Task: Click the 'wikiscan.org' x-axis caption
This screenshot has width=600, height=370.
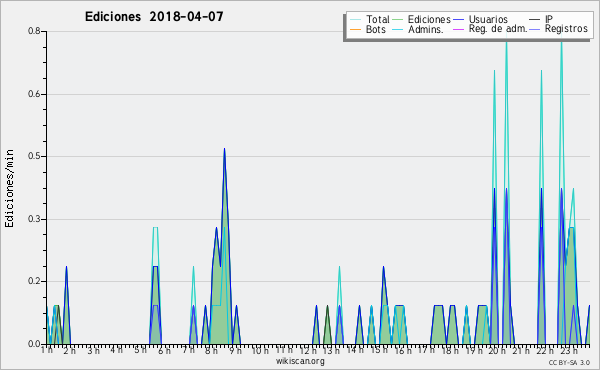Action: tap(300, 361)
